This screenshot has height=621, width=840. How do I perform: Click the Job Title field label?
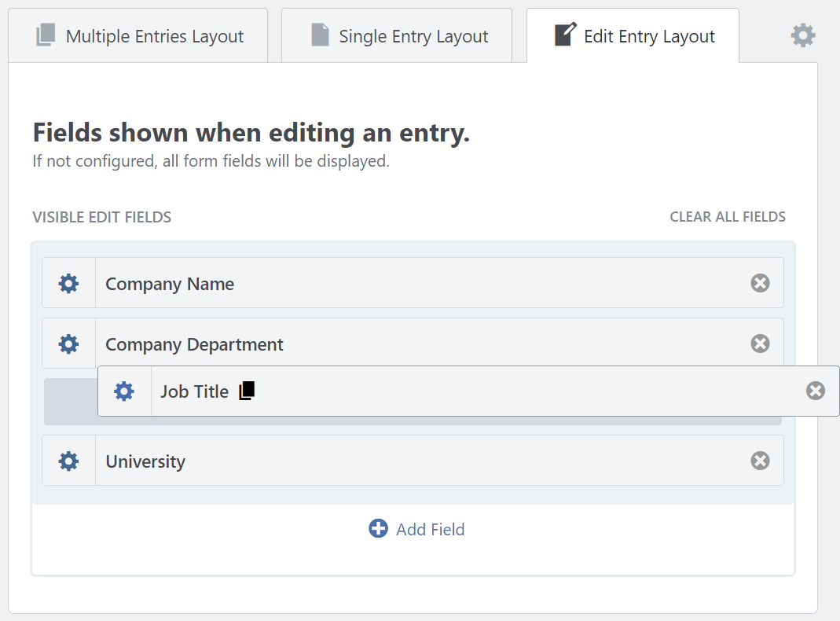click(194, 391)
